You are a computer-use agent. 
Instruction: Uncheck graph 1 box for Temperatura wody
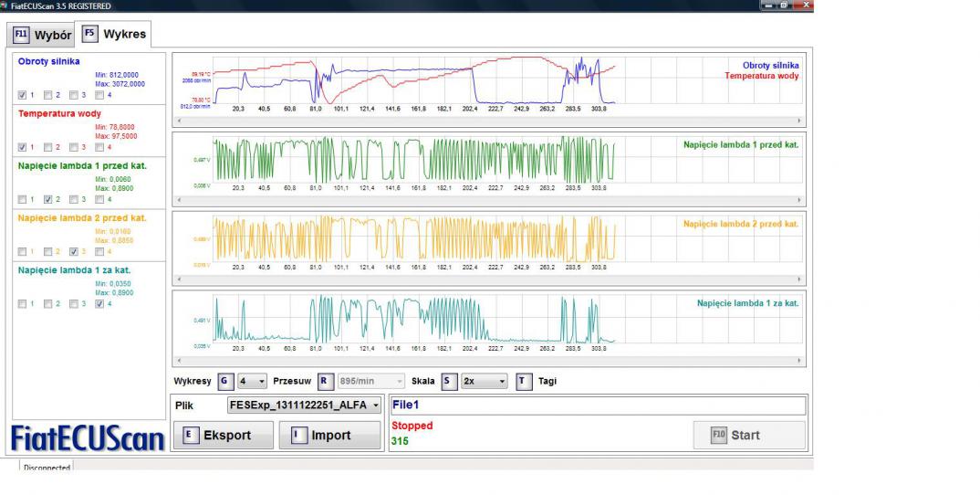pyautogui.click(x=23, y=146)
